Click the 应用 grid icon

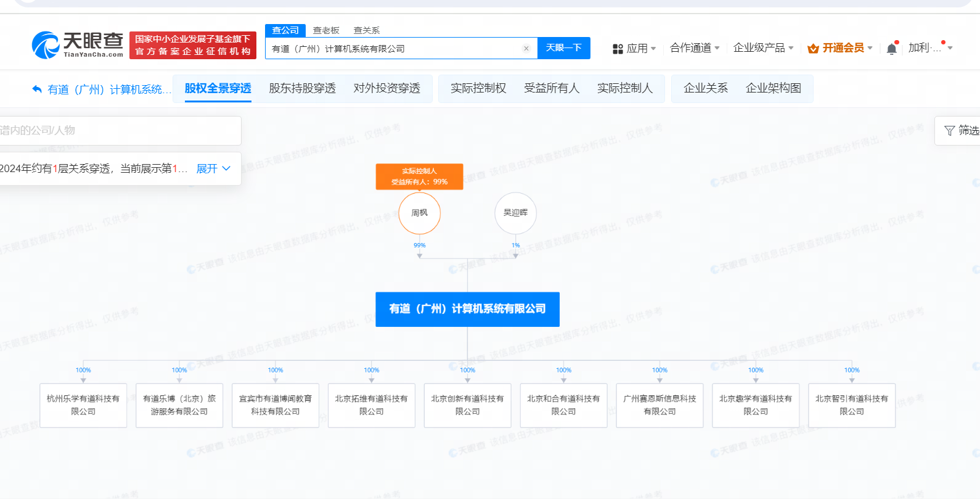(618, 49)
